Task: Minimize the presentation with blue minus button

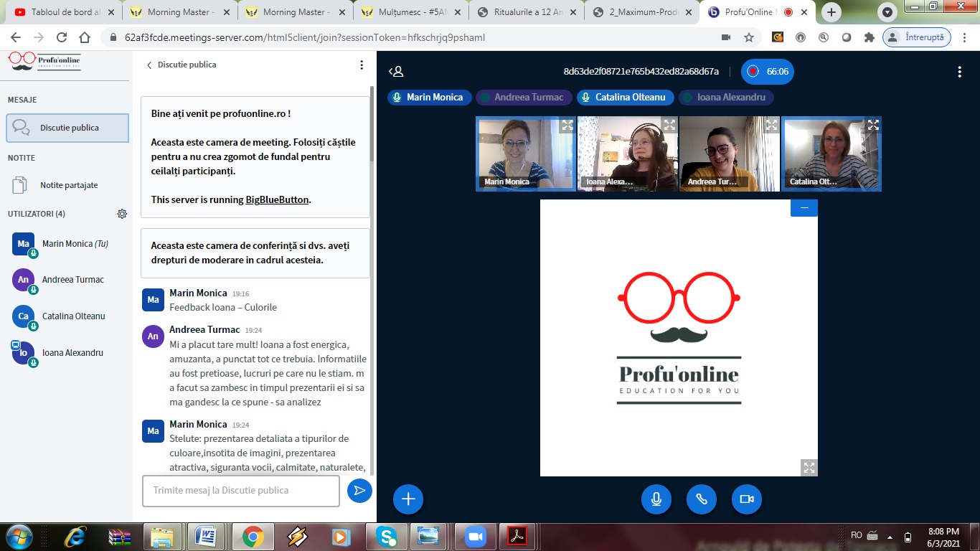Action: coord(804,208)
